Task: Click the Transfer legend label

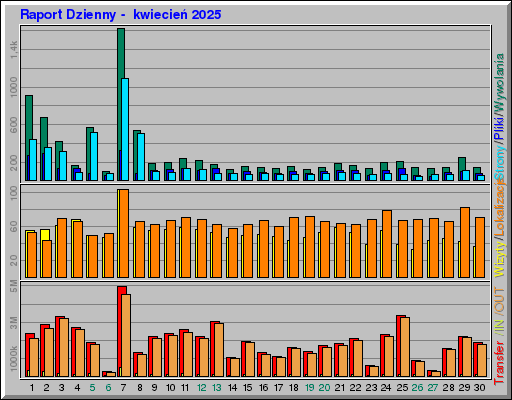Action: coord(499,362)
